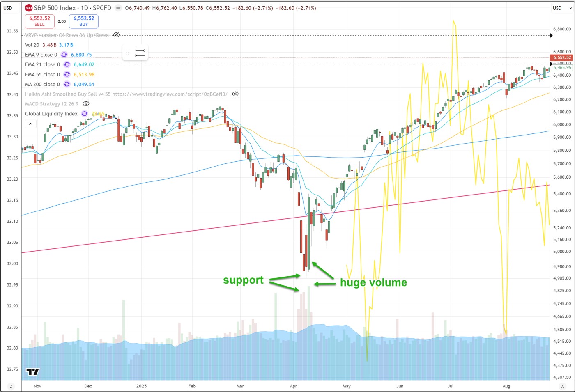
Task: Toggle visibility of the MACD Strategy indicator
Action: coord(86,104)
